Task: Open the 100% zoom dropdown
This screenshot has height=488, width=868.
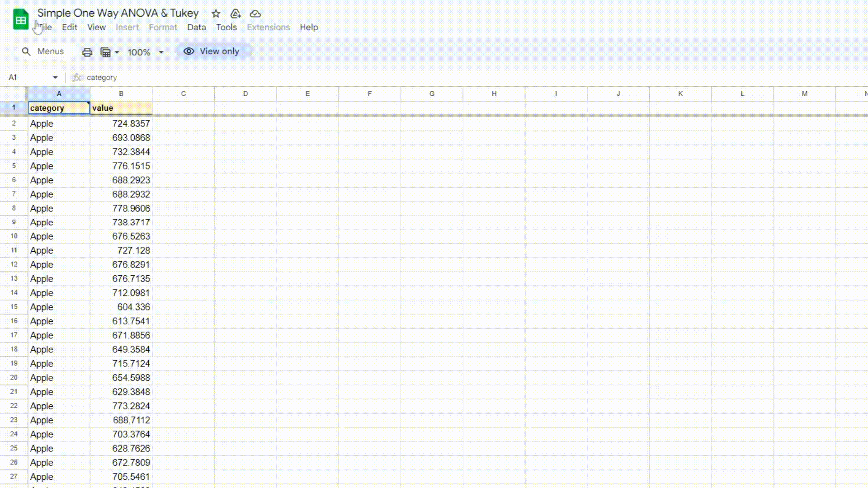Action: point(146,52)
